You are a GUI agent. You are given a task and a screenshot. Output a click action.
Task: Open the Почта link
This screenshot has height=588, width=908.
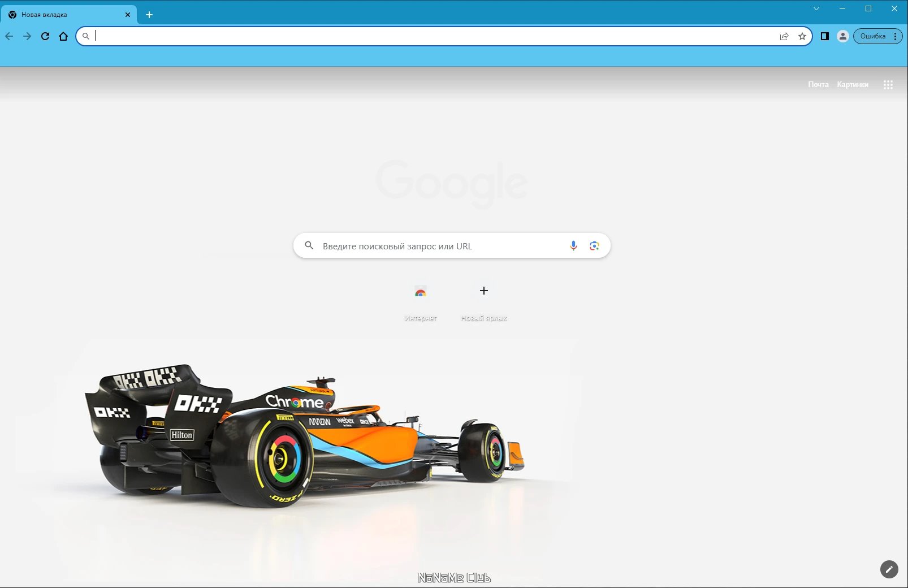pyautogui.click(x=818, y=84)
